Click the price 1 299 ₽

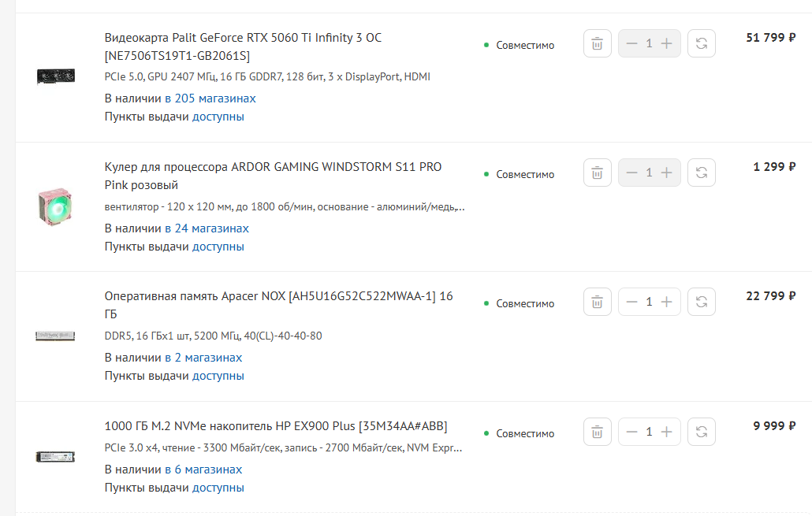pos(774,167)
